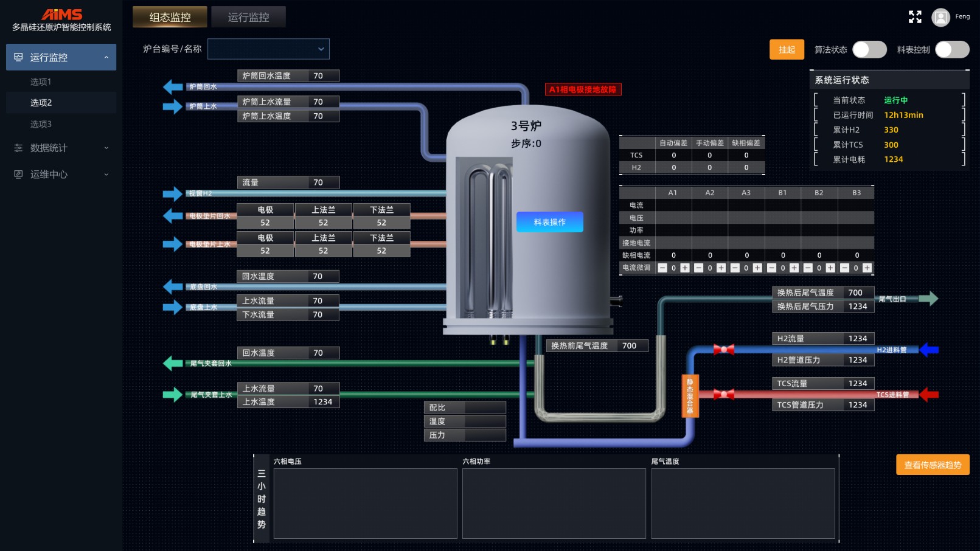980x551 pixels.
Task: Click the 查看传感器趋势 button
Action: [x=933, y=465]
